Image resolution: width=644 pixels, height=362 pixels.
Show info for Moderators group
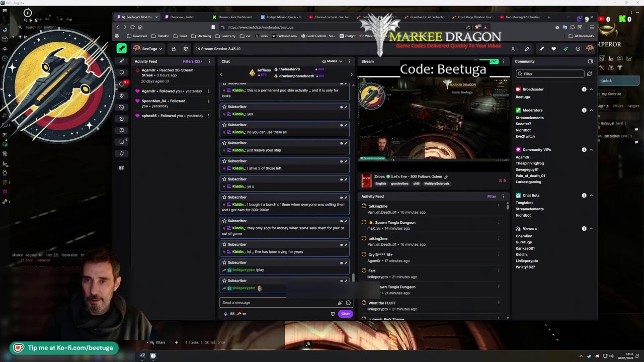coord(584,110)
